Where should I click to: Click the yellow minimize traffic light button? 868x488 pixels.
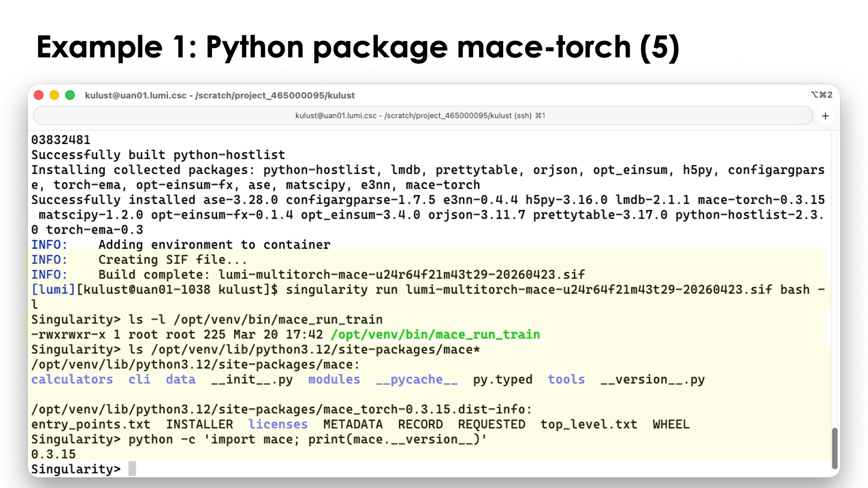pyautogui.click(x=55, y=95)
